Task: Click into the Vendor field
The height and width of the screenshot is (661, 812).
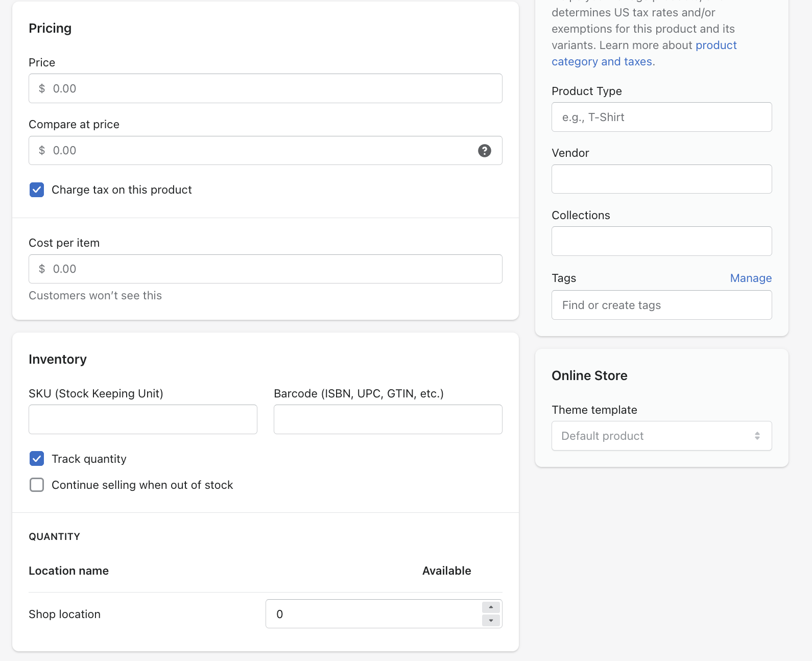Action: (x=661, y=179)
